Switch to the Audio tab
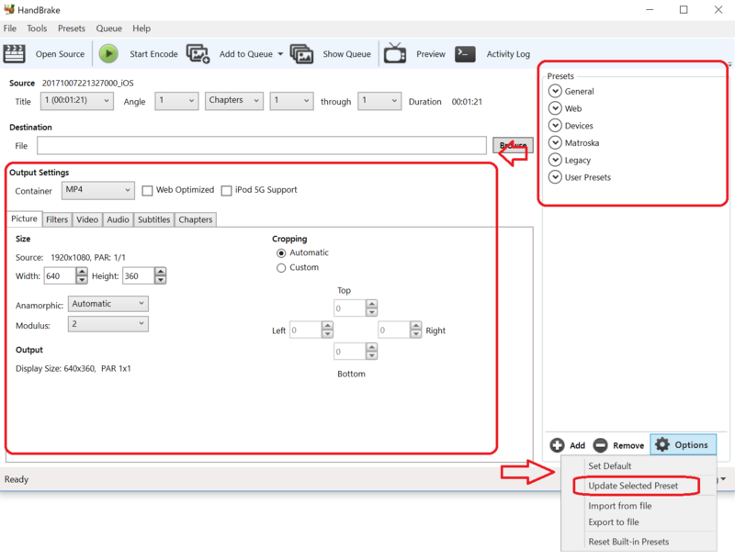The image size is (735, 560). point(118,219)
